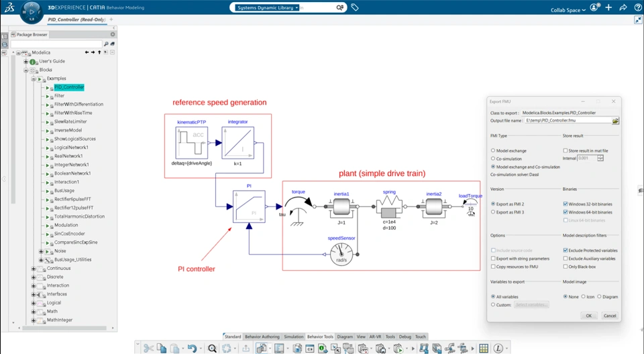Click the expand view icon at top right
This screenshot has height=354, width=644.
pos(638,19)
